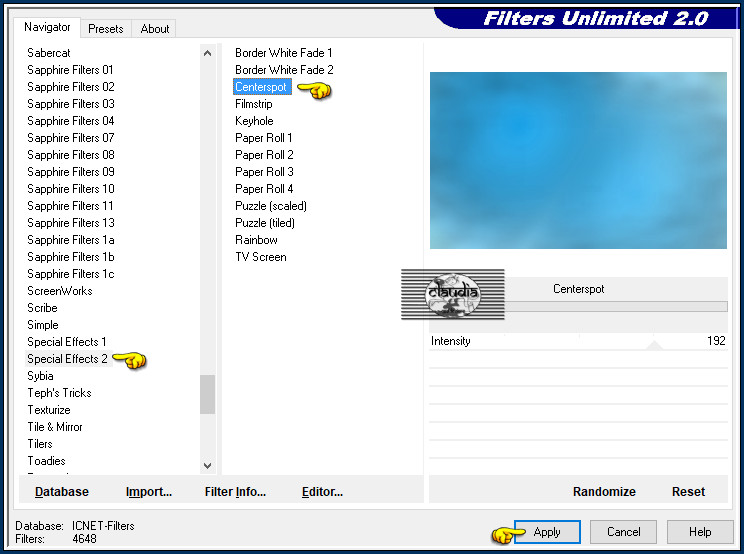The height and width of the screenshot is (554, 744).
Task: Open the filter Editor
Action: (x=322, y=492)
